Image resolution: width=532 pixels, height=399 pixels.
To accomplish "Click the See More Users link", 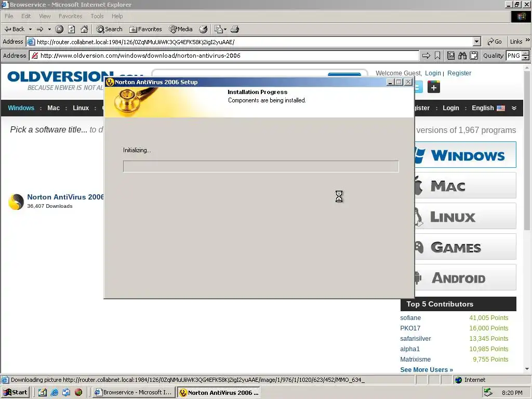I will 427,370.
